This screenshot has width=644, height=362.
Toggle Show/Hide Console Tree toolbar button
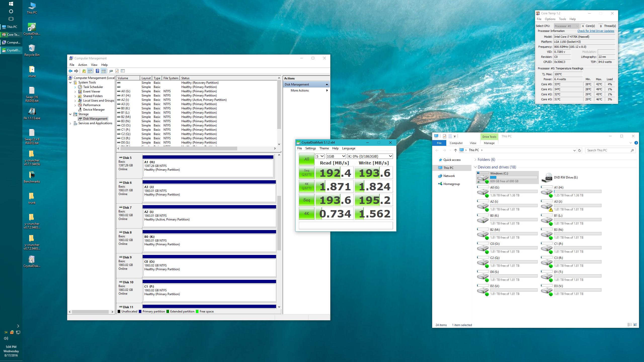click(90, 71)
